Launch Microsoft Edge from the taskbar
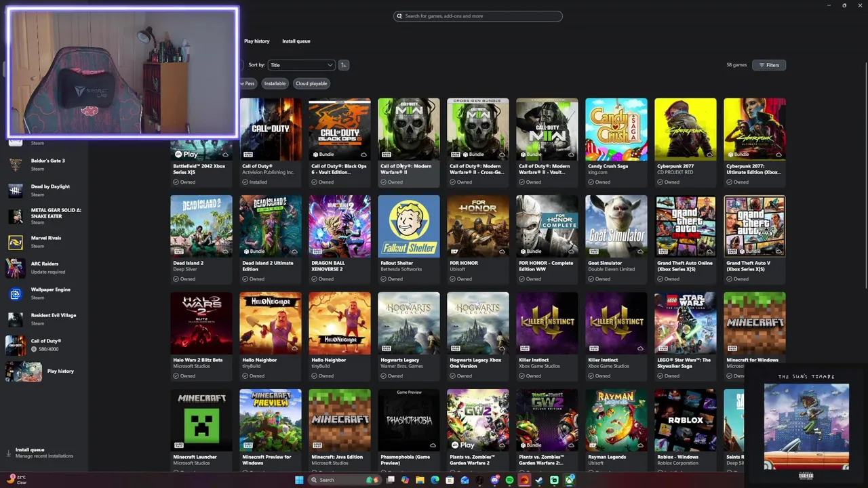Screen dimensions: 868x488 435,480
